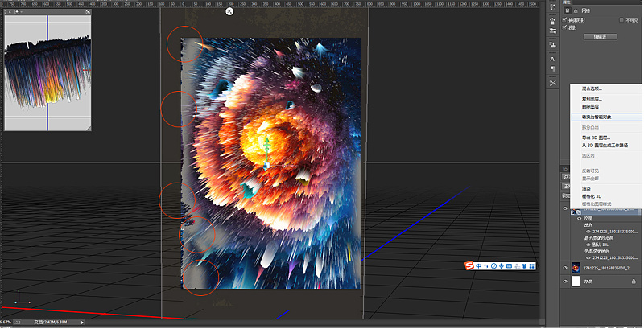
Task: Select 混合选项 from the context menu
Action: [592, 88]
